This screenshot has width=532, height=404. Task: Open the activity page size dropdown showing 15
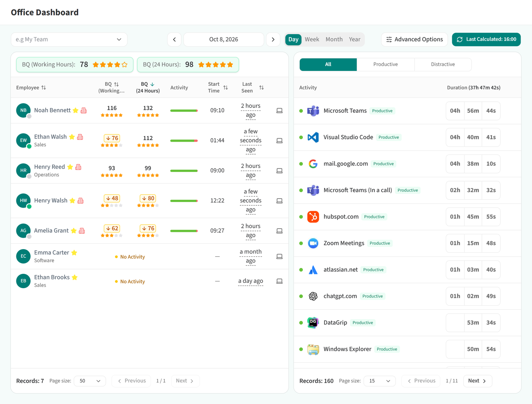[380, 381]
